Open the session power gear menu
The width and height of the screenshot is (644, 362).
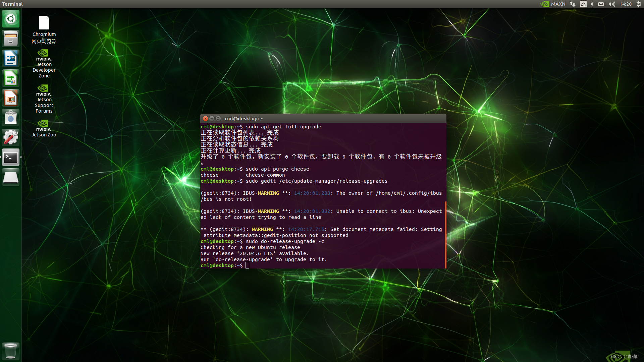639,4
